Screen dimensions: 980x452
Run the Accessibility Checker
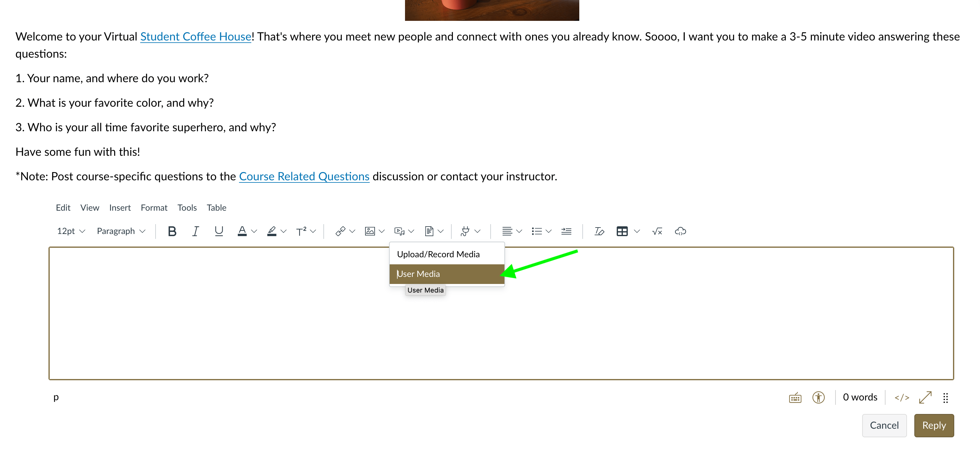point(818,397)
